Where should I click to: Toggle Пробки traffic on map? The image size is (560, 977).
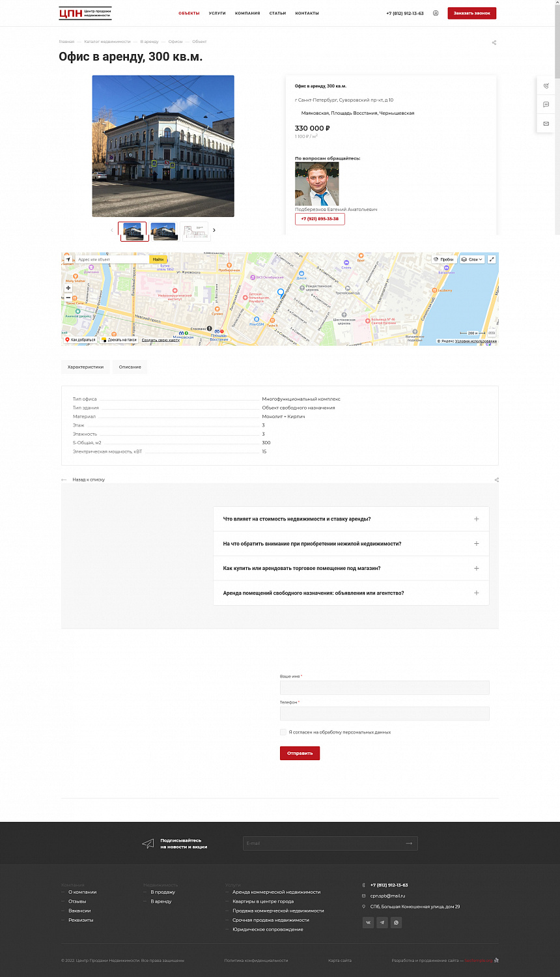[x=443, y=259]
